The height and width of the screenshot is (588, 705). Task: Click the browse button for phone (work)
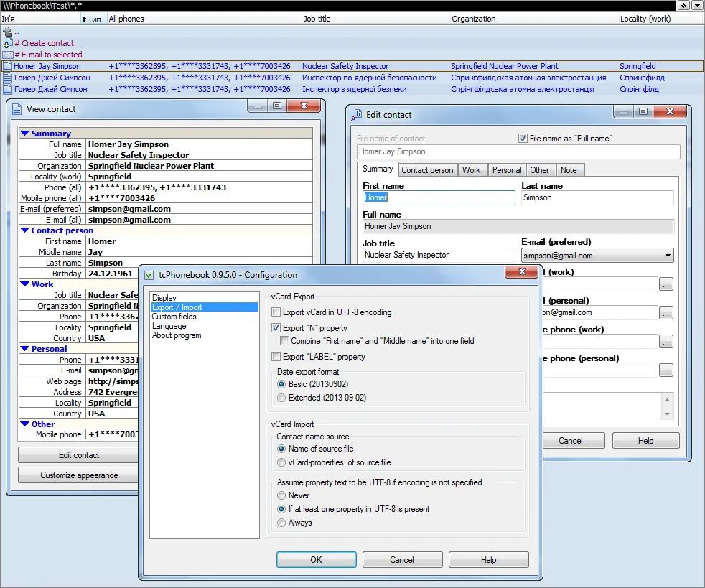[x=666, y=342]
